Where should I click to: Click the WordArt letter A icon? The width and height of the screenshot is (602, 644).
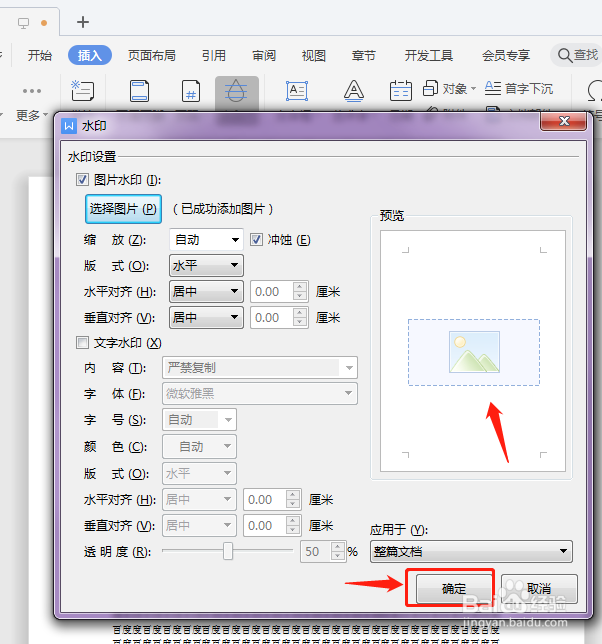click(354, 91)
